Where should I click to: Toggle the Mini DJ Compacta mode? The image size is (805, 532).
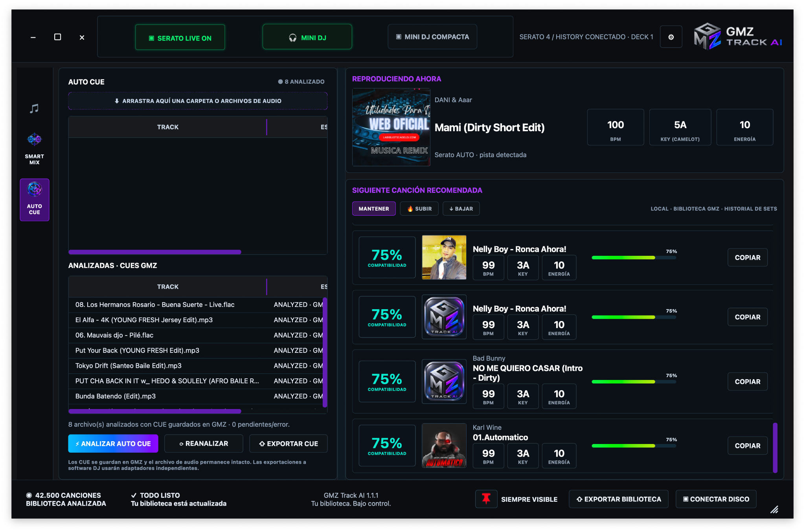(x=432, y=37)
